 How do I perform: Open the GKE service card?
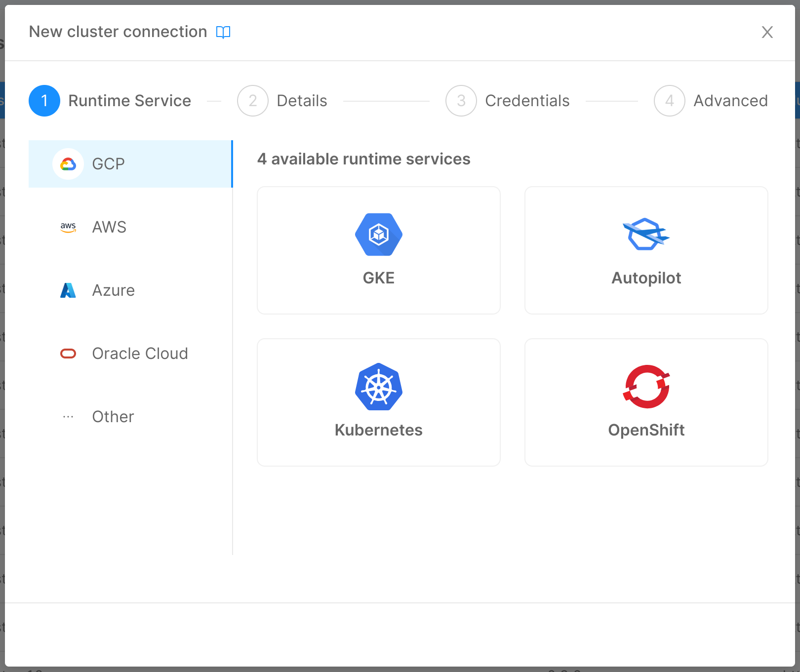pos(378,250)
